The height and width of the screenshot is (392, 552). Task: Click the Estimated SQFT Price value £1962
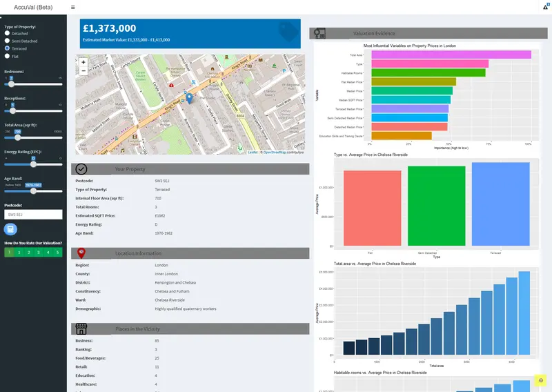pos(160,215)
